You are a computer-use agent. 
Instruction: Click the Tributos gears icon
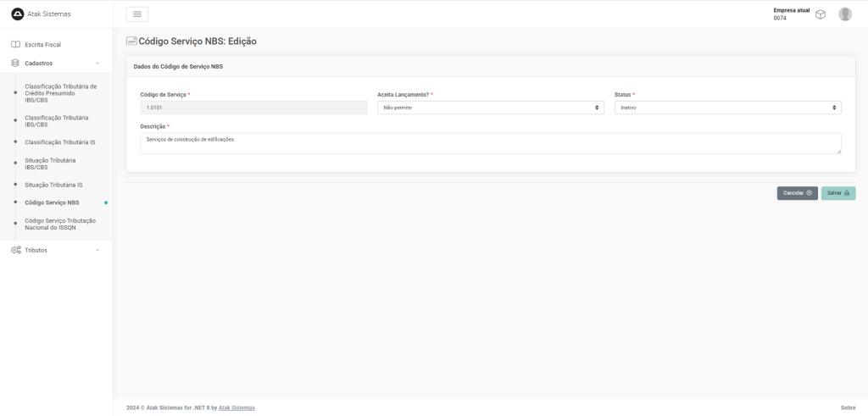tap(15, 250)
